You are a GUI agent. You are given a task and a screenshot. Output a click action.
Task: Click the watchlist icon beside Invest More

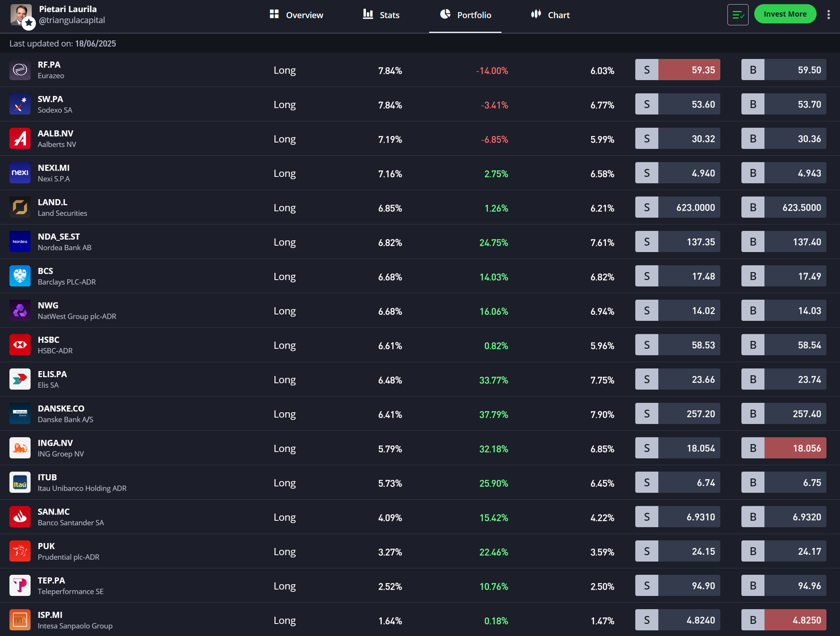tap(738, 15)
